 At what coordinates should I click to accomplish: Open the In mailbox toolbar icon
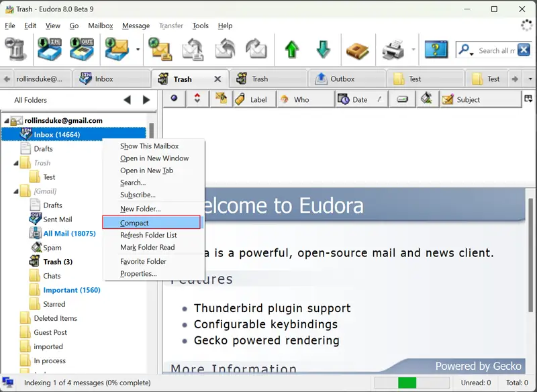click(x=50, y=50)
